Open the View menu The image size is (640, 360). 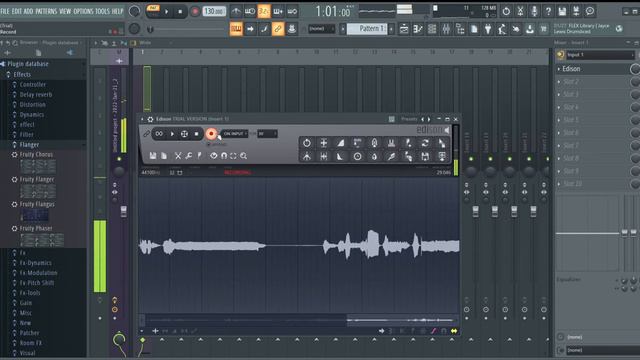(x=65, y=11)
